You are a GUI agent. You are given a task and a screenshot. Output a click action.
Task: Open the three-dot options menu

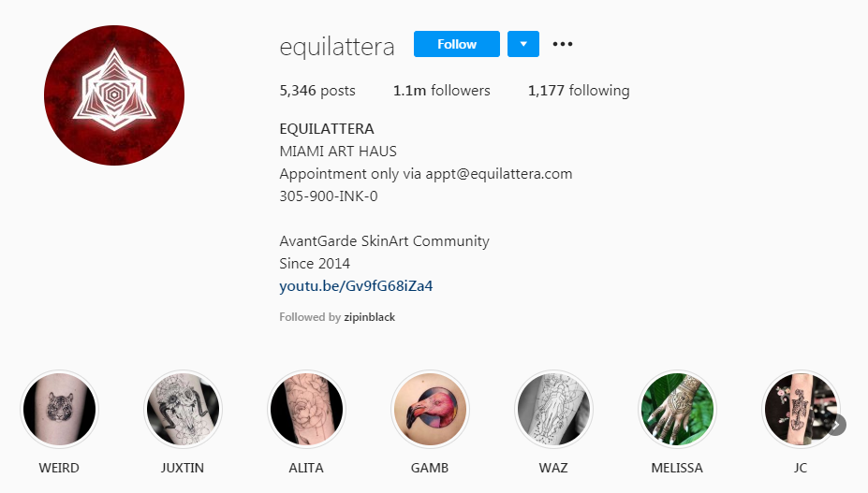(x=563, y=44)
